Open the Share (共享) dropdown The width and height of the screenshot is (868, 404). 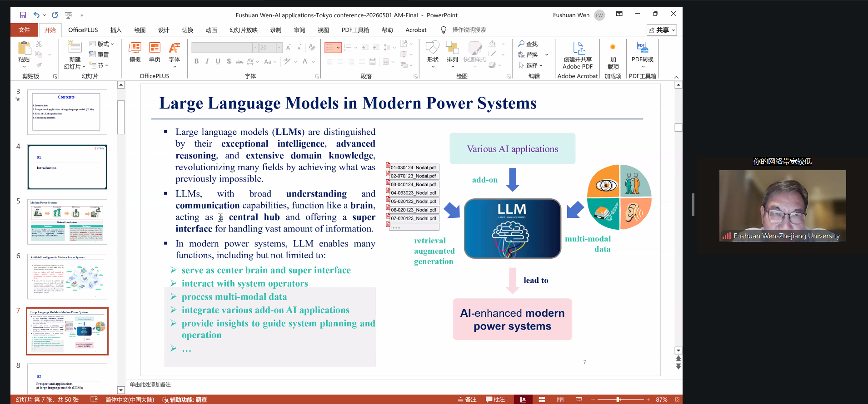[x=662, y=30]
